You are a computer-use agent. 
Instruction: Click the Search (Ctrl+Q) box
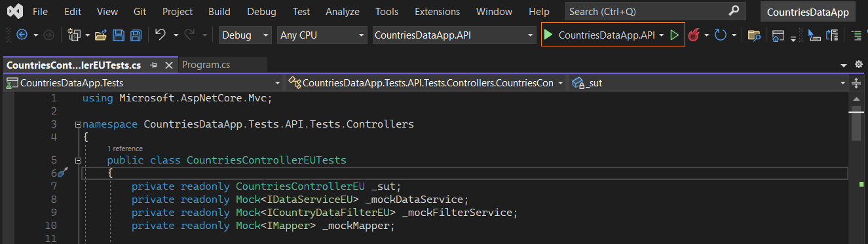[654, 12]
